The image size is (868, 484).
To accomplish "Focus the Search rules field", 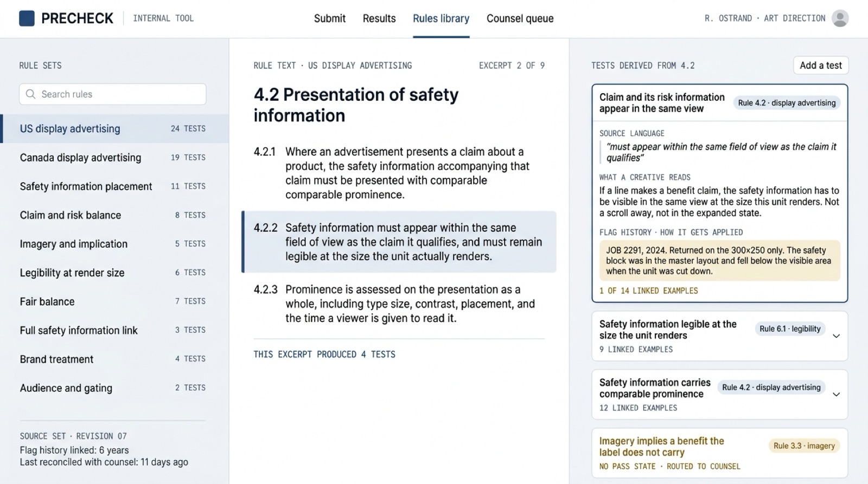I will pos(113,94).
